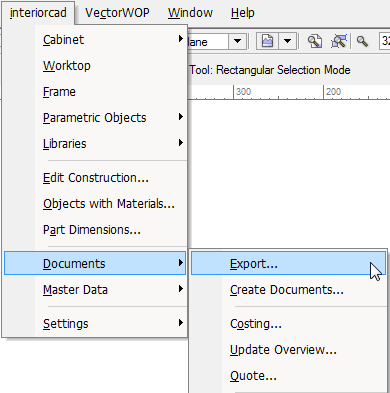Click the 300 ruler marking
The width and height of the screenshot is (390, 393).
pos(243,92)
